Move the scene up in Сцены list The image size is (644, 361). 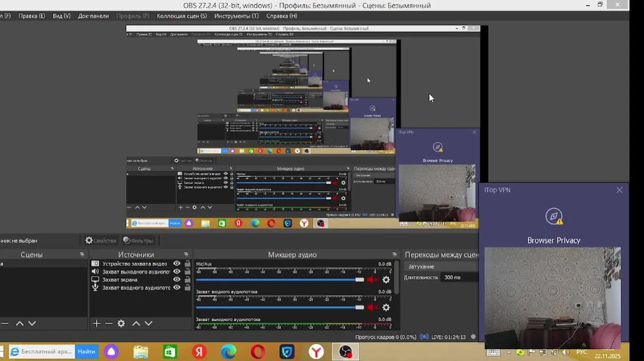coord(20,323)
